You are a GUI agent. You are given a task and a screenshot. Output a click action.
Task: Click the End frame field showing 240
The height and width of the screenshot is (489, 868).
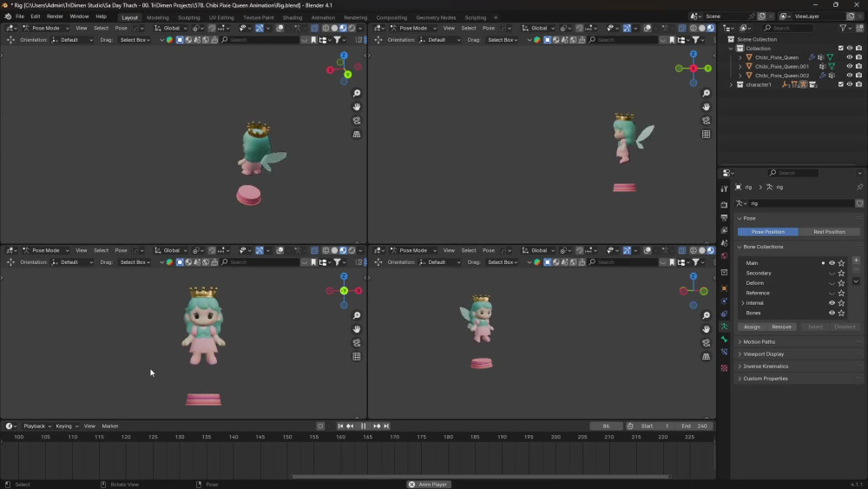tap(694, 426)
